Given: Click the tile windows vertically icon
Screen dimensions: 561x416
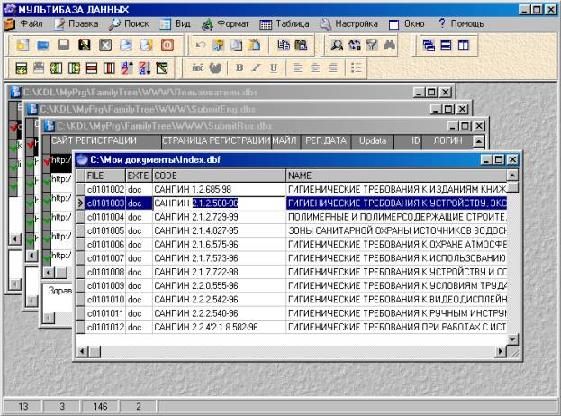Looking at the screenshot, I should (463, 45).
